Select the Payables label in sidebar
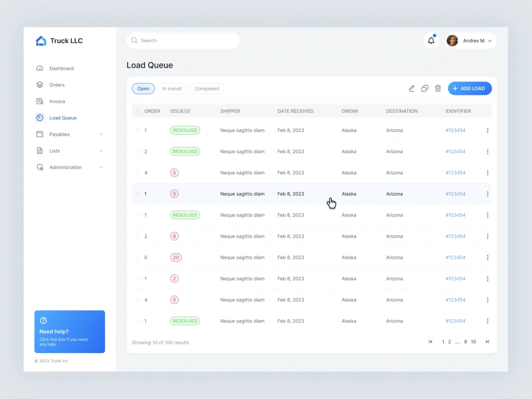 60,135
